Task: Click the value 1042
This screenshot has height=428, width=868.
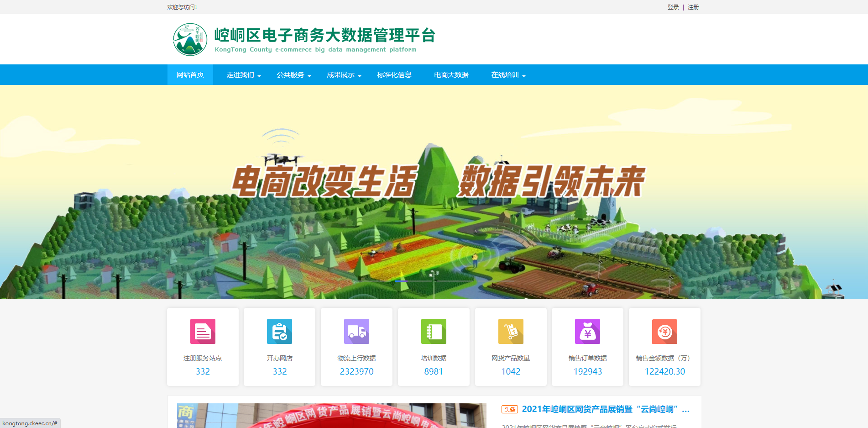Action: pos(511,371)
